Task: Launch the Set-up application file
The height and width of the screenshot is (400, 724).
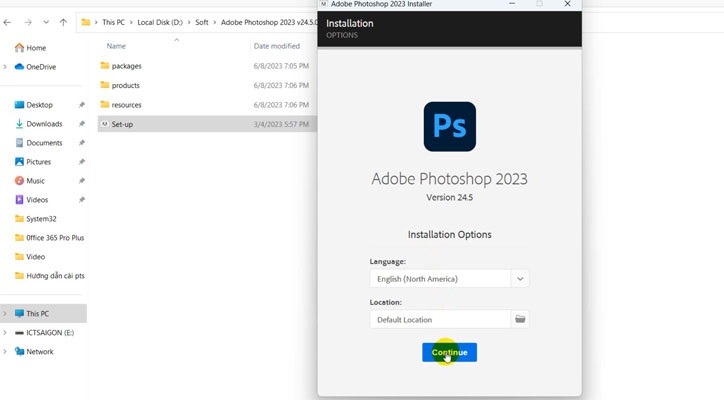Action: [x=122, y=124]
